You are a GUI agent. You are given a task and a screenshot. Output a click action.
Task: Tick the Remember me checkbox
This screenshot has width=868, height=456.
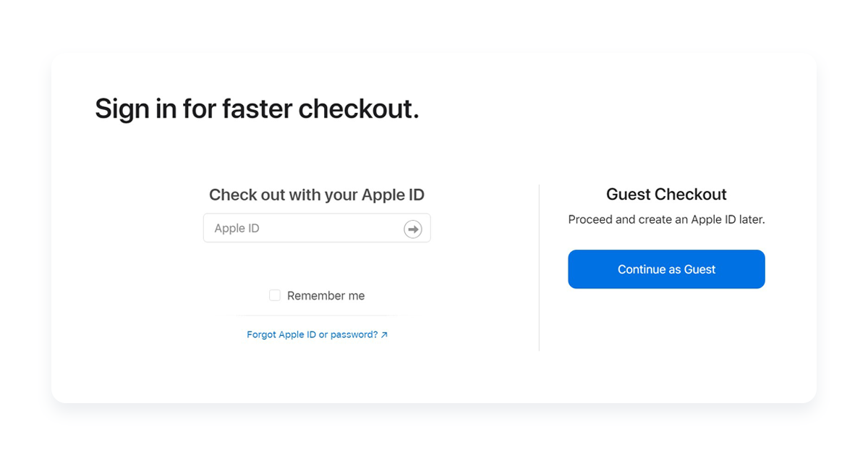275,295
